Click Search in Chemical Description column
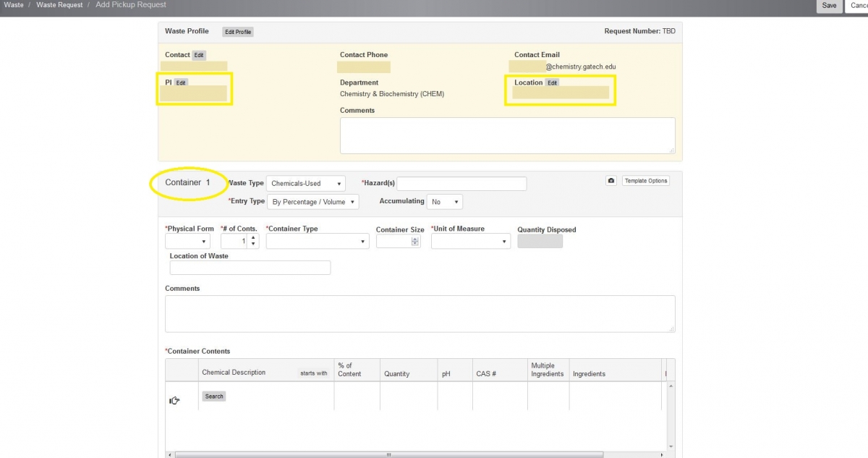This screenshot has width=868, height=458. click(214, 396)
